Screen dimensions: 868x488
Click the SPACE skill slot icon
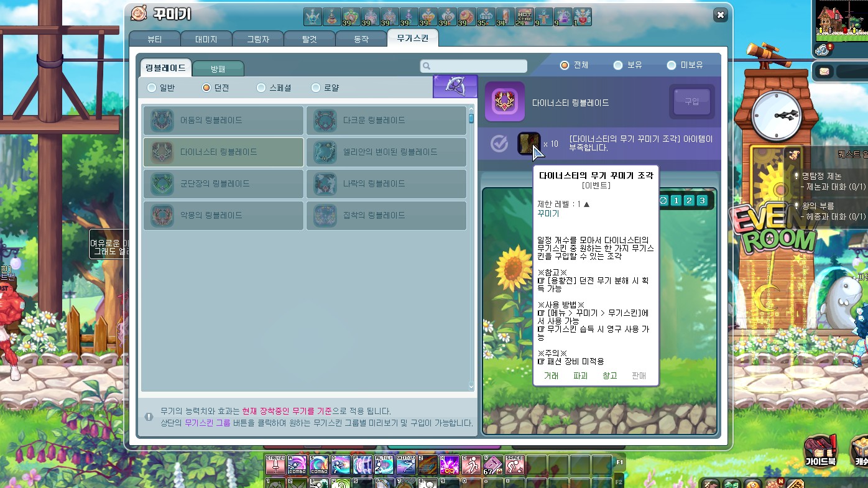[514, 465]
